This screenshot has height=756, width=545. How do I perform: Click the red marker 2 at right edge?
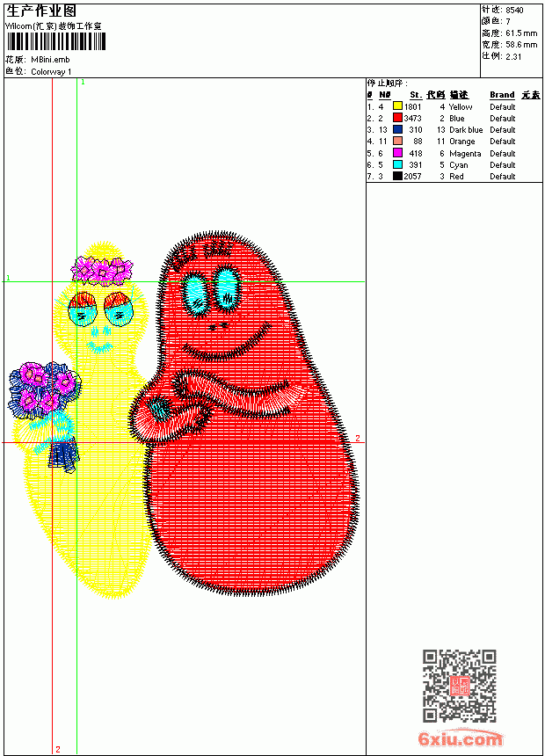pyautogui.click(x=358, y=438)
